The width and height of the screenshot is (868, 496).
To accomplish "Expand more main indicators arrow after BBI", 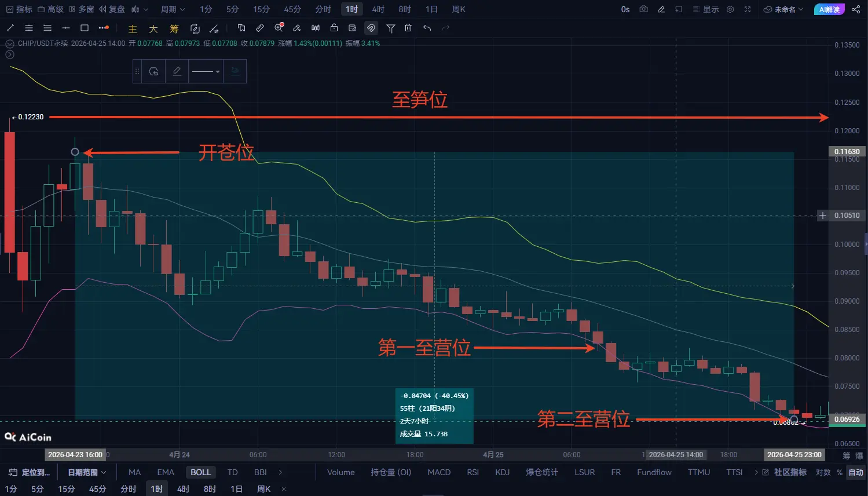I will [x=280, y=472].
